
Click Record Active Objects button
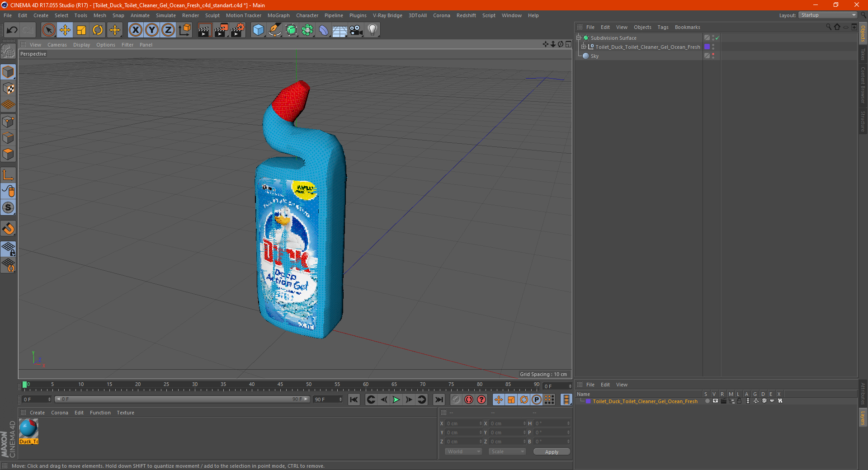tap(456, 399)
